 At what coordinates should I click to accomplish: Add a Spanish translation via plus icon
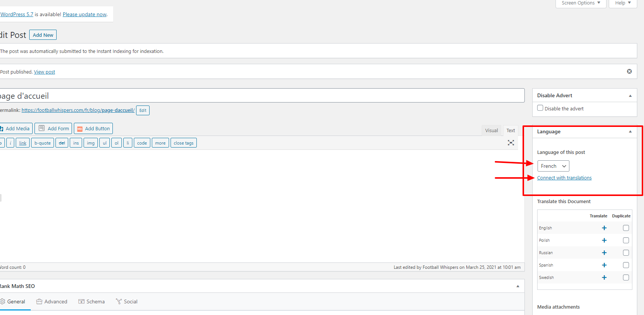(x=604, y=265)
